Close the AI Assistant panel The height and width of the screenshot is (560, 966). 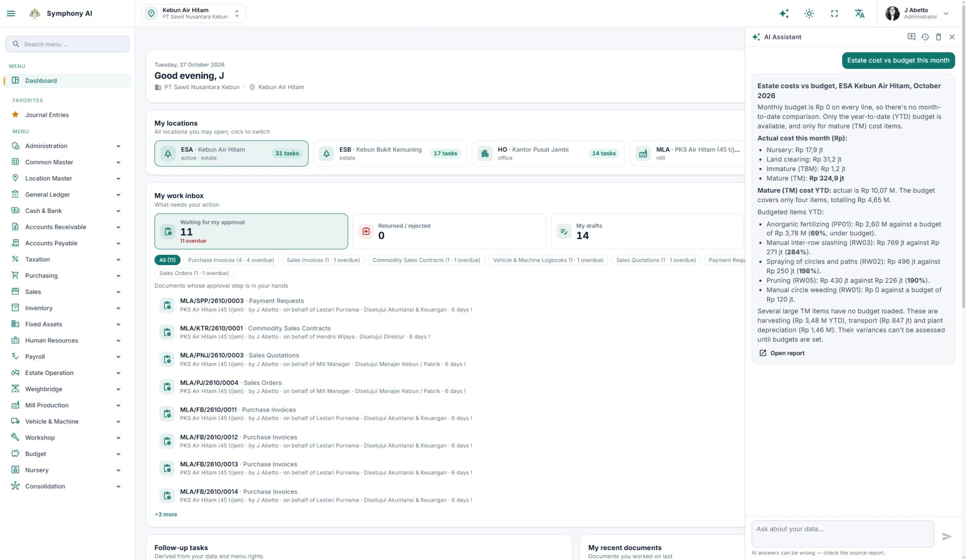(952, 37)
